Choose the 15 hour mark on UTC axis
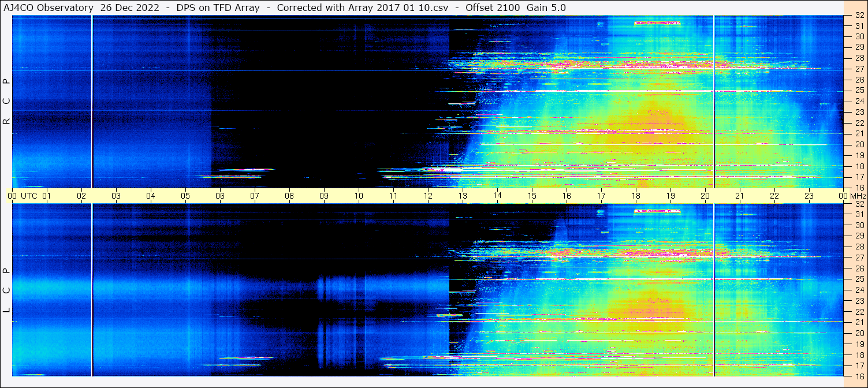 tap(532, 196)
